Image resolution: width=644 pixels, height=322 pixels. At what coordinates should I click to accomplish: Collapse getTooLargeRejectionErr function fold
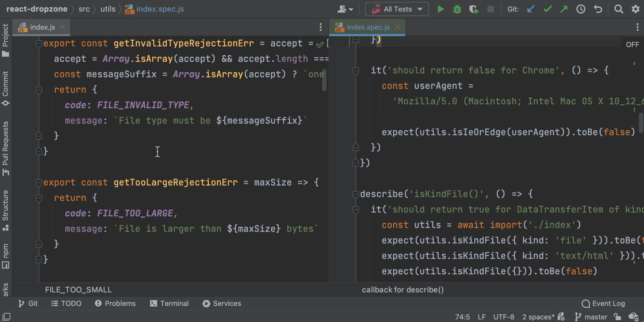(39, 182)
